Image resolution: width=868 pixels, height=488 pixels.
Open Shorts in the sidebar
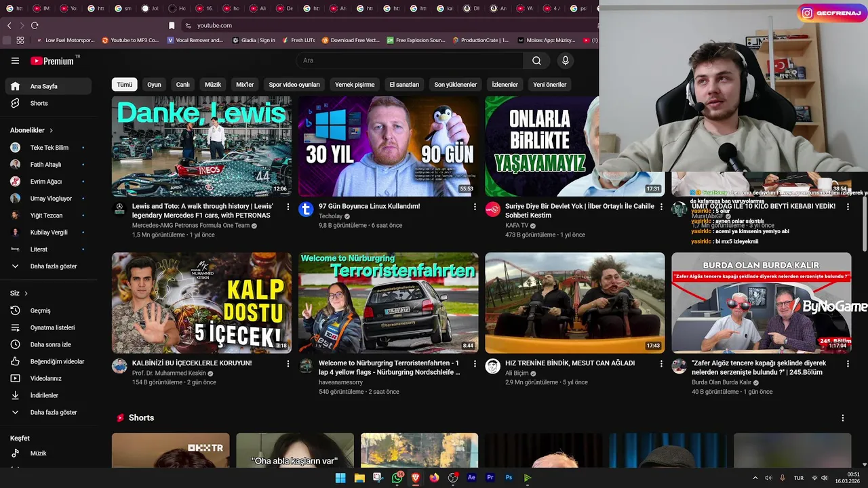tap(48, 103)
